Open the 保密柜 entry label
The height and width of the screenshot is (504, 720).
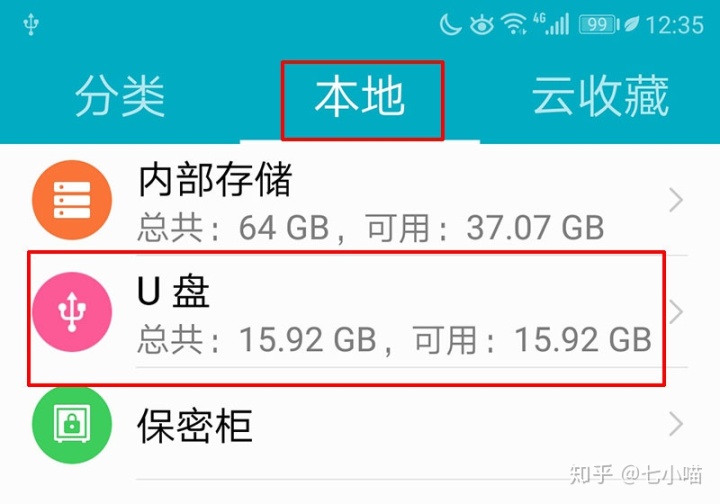[x=195, y=426]
